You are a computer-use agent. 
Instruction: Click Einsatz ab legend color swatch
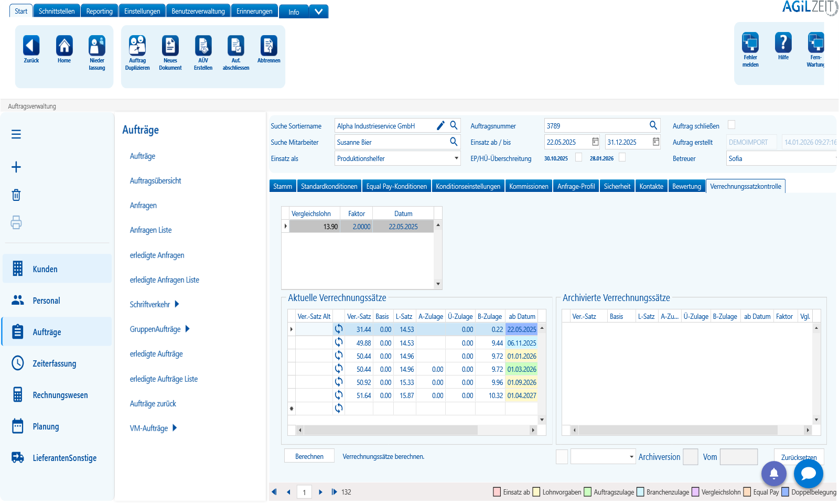tap(497, 492)
